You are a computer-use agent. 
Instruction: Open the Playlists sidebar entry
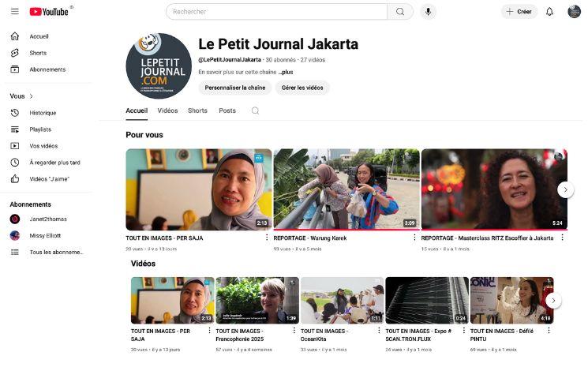tap(40, 129)
